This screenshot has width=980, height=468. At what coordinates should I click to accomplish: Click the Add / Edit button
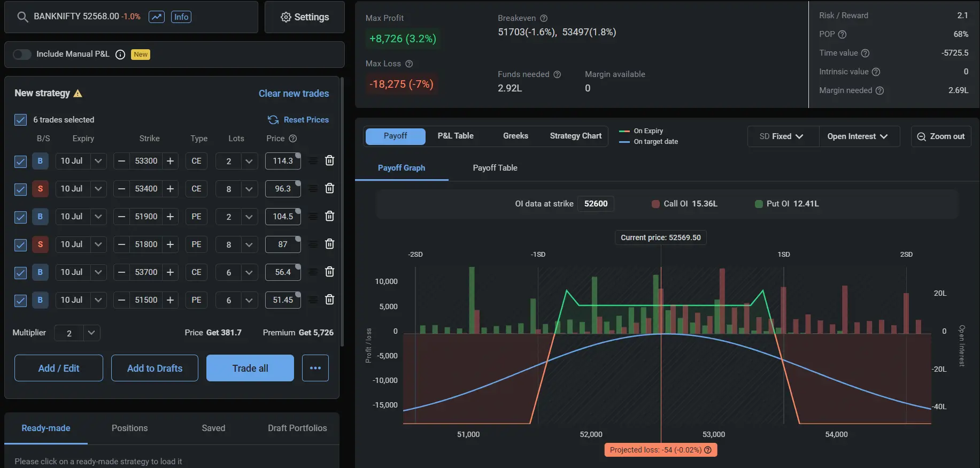pos(59,368)
